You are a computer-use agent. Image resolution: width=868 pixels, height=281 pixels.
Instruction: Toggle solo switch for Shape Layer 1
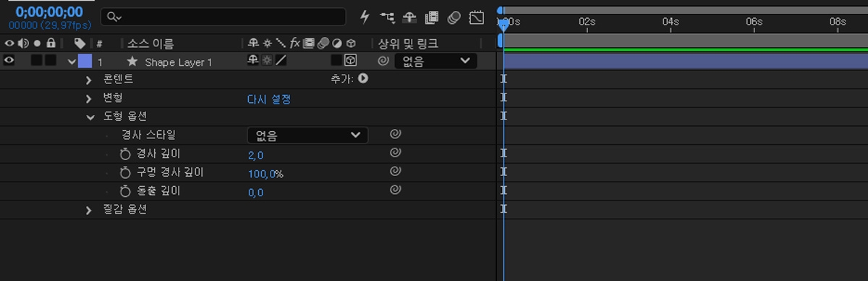pos(36,61)
